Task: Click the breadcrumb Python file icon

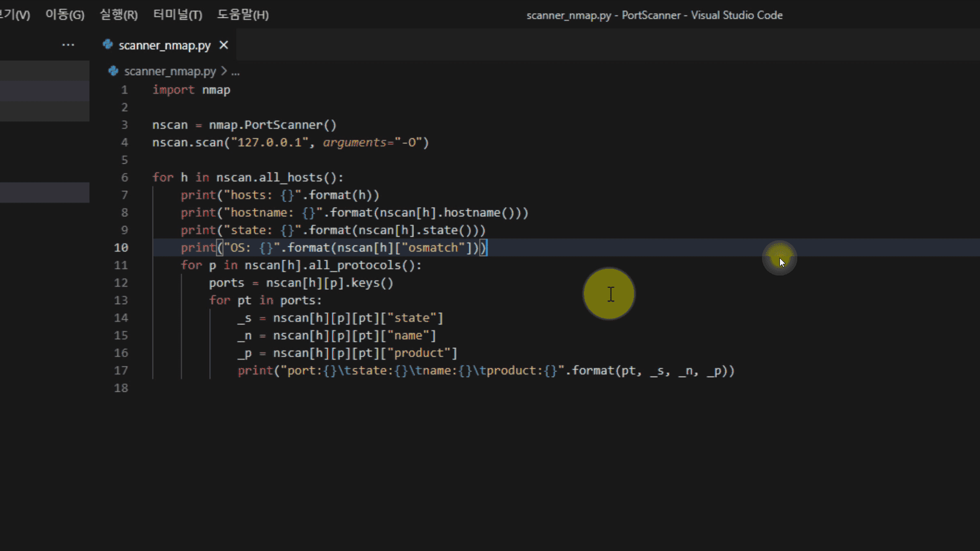Action: coord(113,71)
